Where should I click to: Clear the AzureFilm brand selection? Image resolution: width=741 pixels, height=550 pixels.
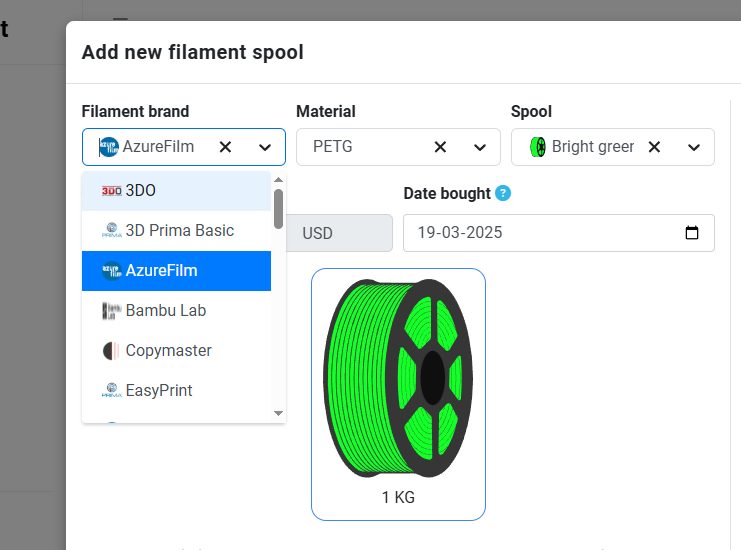pyautogui.click(x=225, y=147)
